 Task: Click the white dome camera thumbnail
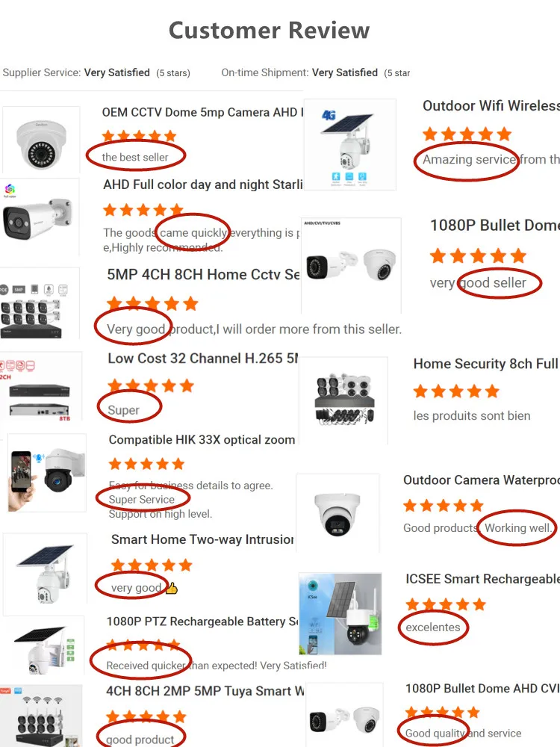click(x=41, y=140)
